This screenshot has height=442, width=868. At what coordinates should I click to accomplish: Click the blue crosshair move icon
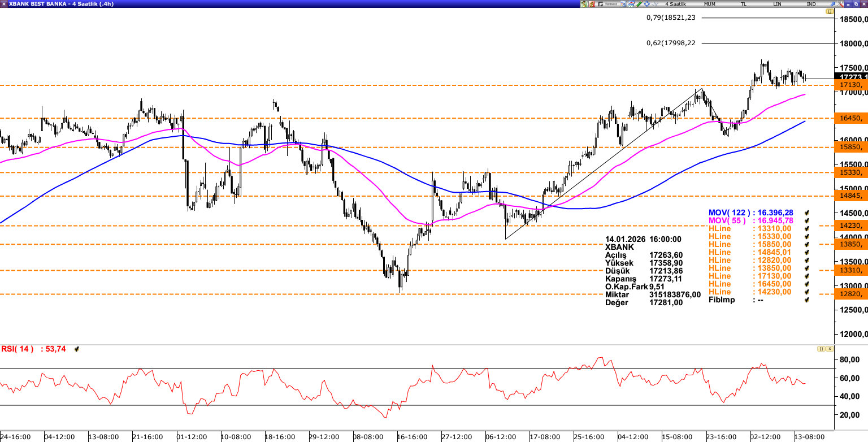[646, 4]
